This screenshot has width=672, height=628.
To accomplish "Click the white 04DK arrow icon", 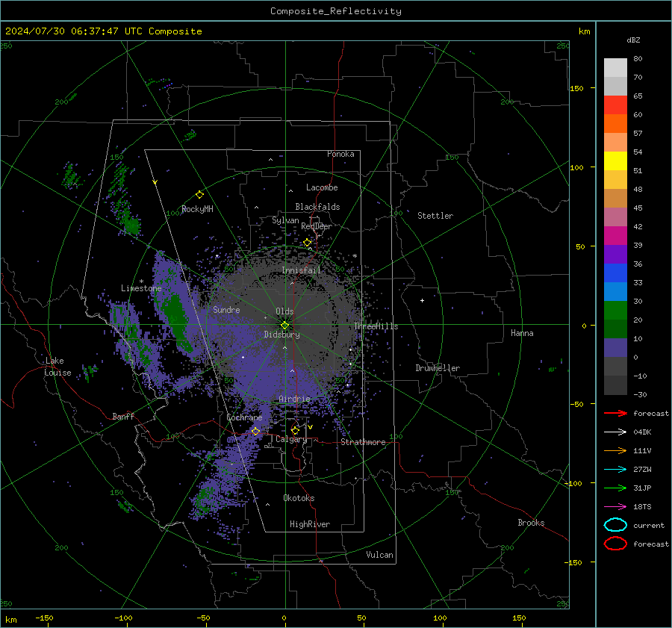I will (x=615, y=432).
